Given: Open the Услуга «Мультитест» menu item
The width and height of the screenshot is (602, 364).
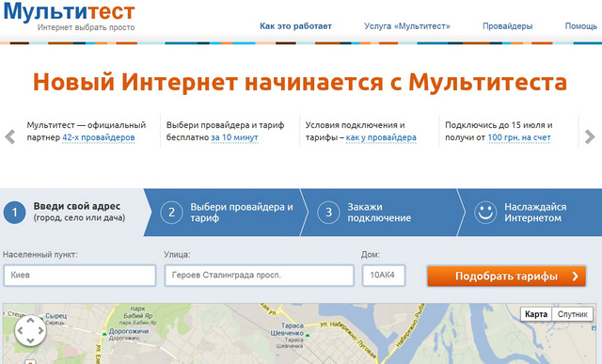Looking at the screenshot, I should coord(407,26).
